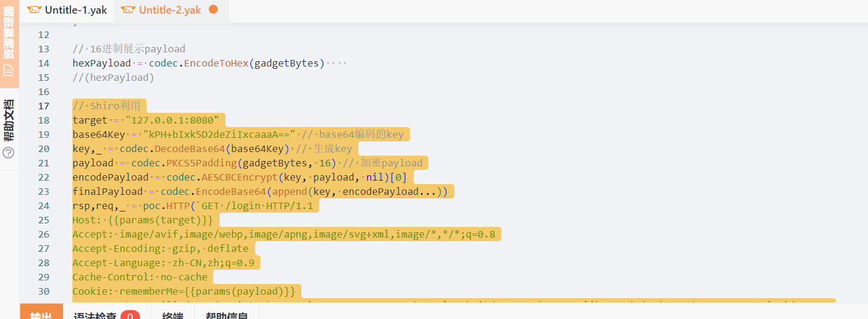Click the unsaved dot on Untitle-2.yak
868x319 pixels.
tap(214, 10)
